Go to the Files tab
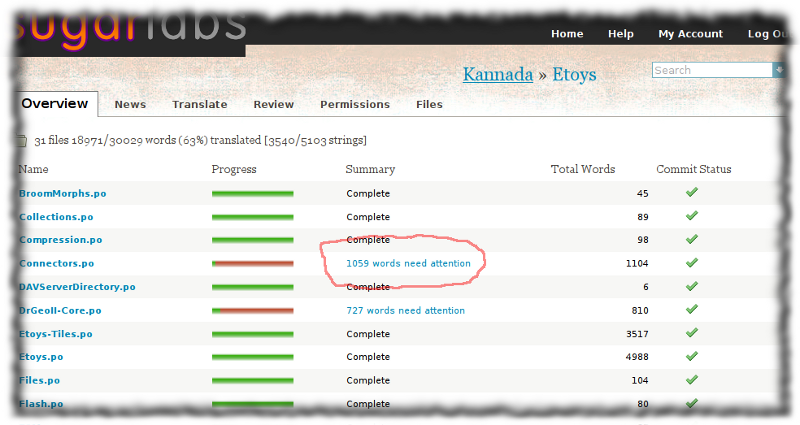This screenshot has height=425, width=800. 429,104
